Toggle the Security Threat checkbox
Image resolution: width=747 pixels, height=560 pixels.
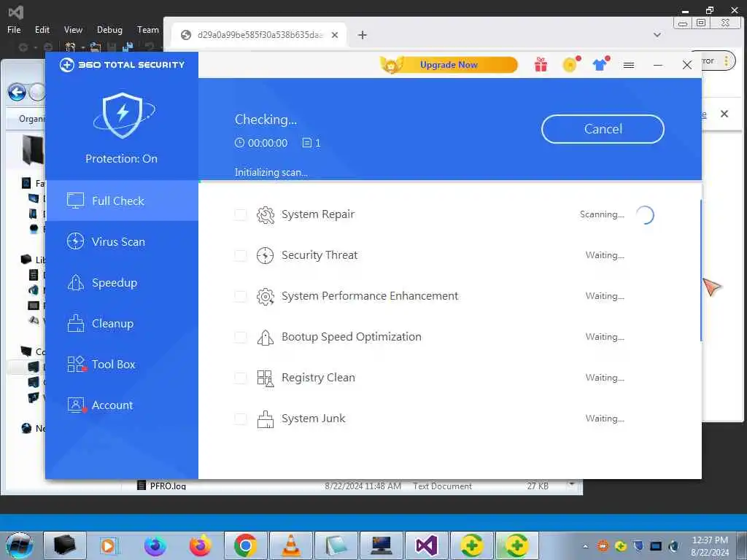pyautogui.click(x=241, y=256)
